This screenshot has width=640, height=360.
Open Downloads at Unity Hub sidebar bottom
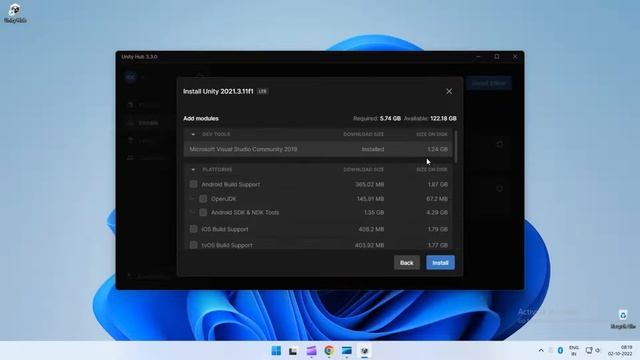(149, 276)
